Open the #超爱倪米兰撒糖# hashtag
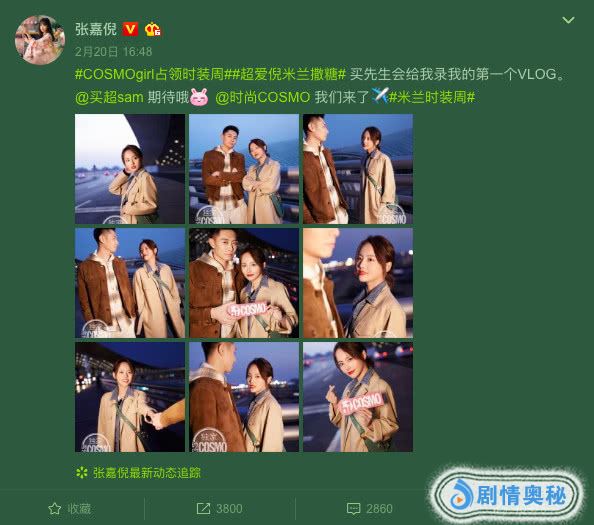 pyautogui.click(x=285, y=74)
